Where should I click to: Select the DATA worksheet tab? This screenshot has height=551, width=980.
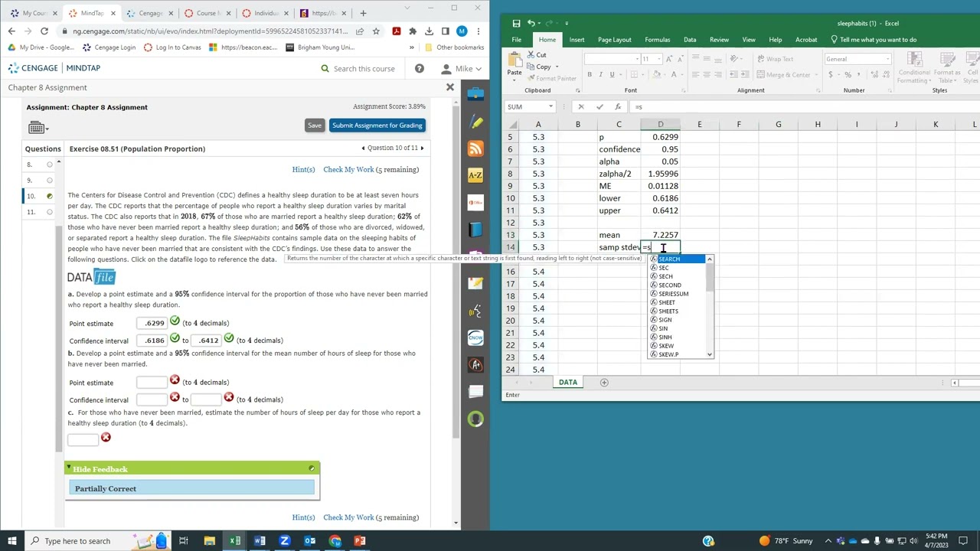pyautogui.click(x=567, y=383)
